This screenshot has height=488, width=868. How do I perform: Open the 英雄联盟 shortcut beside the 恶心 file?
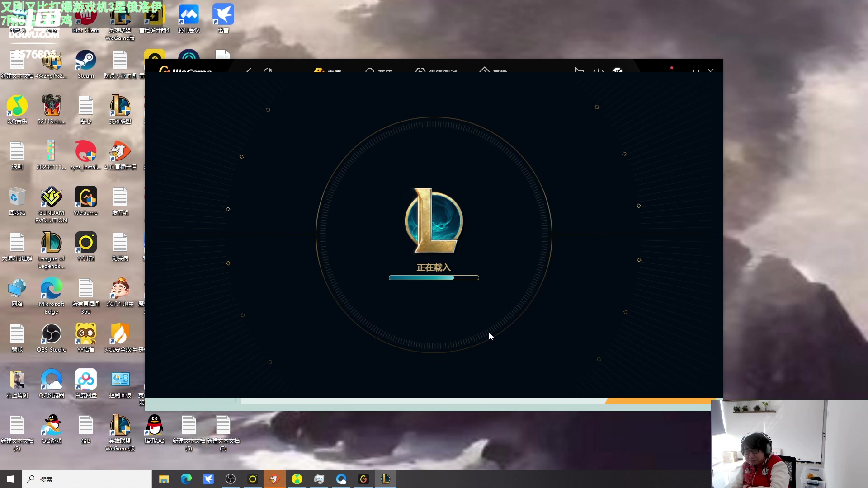pos(120,110)
